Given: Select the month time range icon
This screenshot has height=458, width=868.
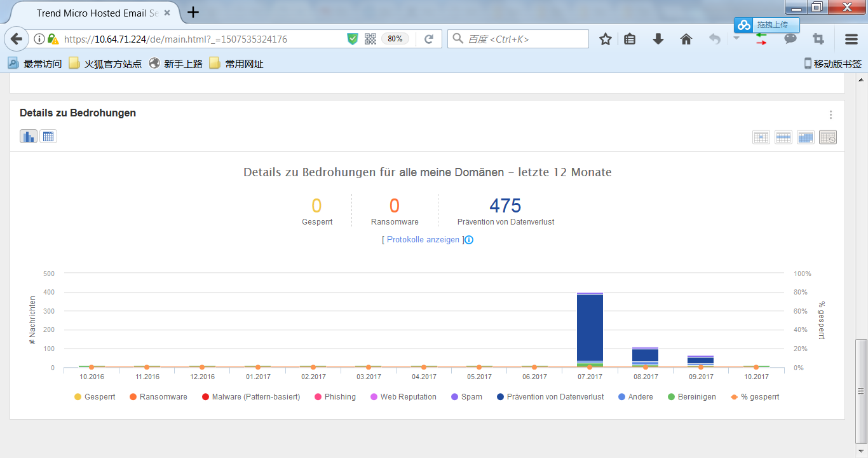Looking at the screenshot, I should coord(806,137).
